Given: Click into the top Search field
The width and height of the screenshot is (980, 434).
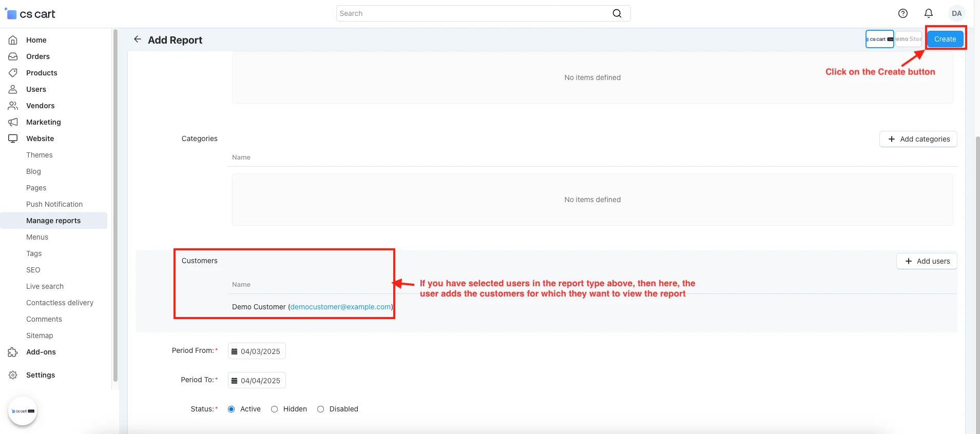Looking at the screenshot, I should coord(472,13).
